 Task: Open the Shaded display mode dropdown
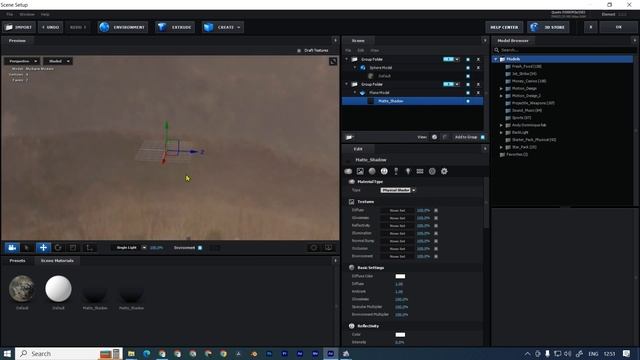(58, 61)
